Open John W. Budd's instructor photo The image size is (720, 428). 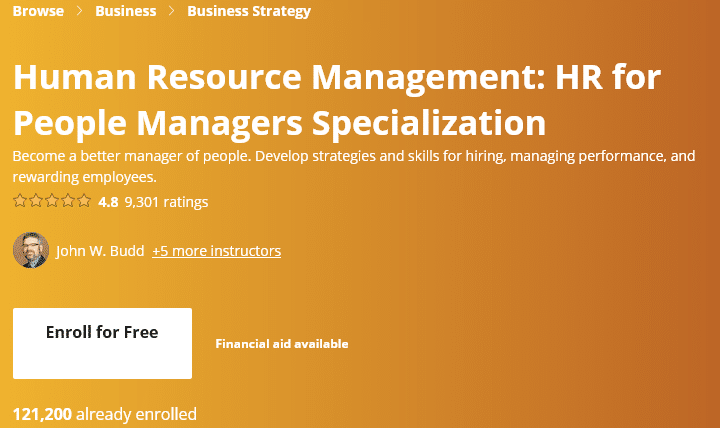tap(31, 250)
